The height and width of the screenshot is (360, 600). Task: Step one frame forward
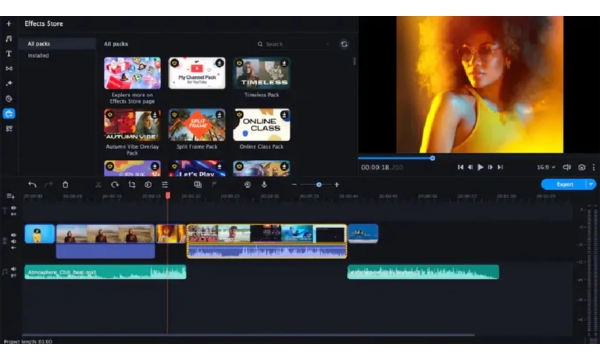(490, 167)
